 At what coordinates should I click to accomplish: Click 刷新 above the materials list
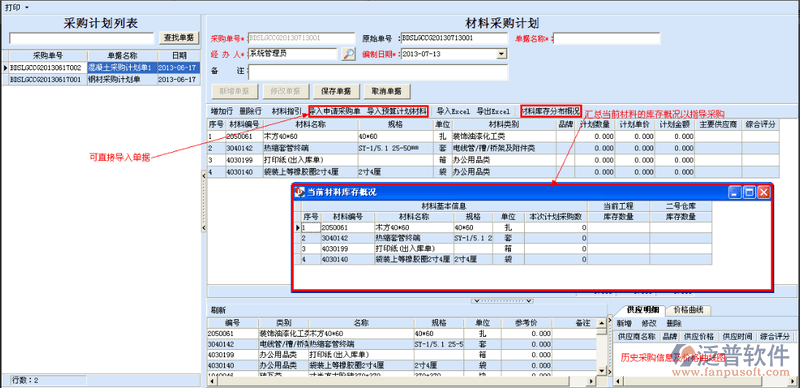217,310
